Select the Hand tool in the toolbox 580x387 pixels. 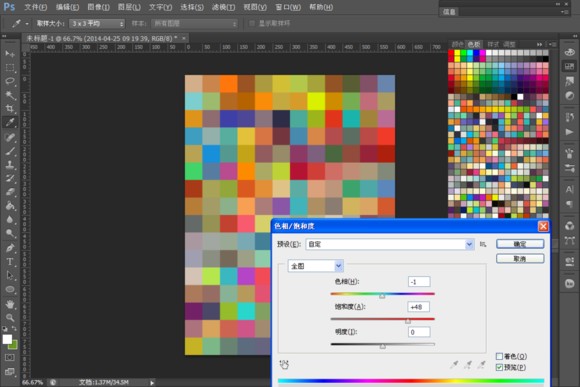pyautogui.click(x=10, y=304)
